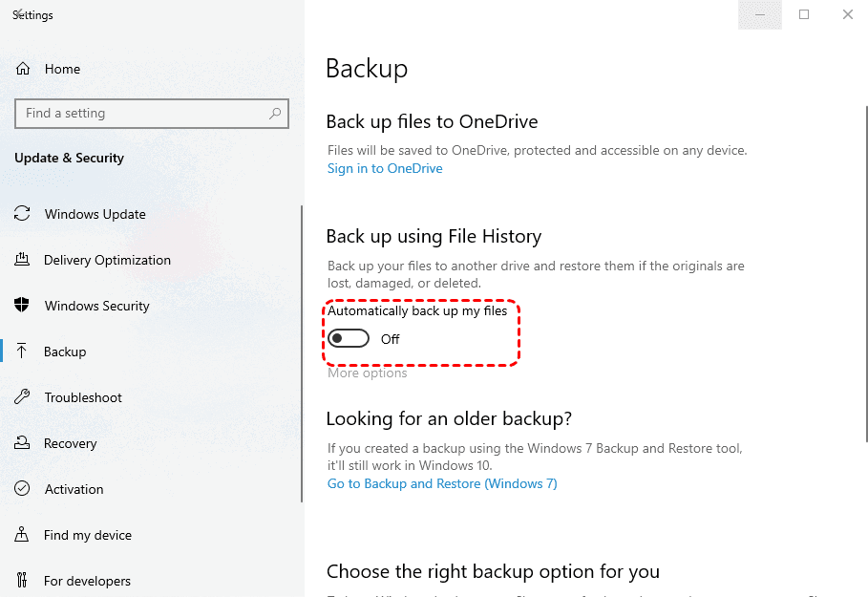Toggle Automatically back up my files
The width and height of the screenshot is (868, 597).
click(x=349, y=339)
